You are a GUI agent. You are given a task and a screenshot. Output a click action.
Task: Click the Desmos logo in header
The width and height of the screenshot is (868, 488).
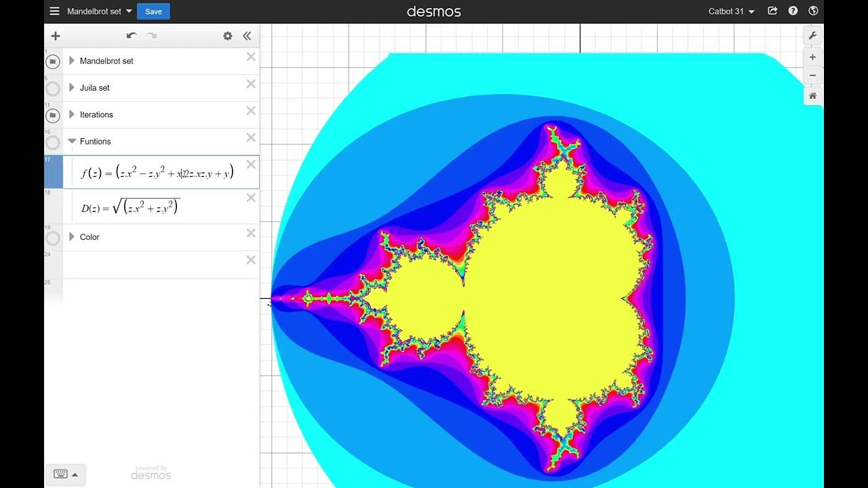point(434,12)
